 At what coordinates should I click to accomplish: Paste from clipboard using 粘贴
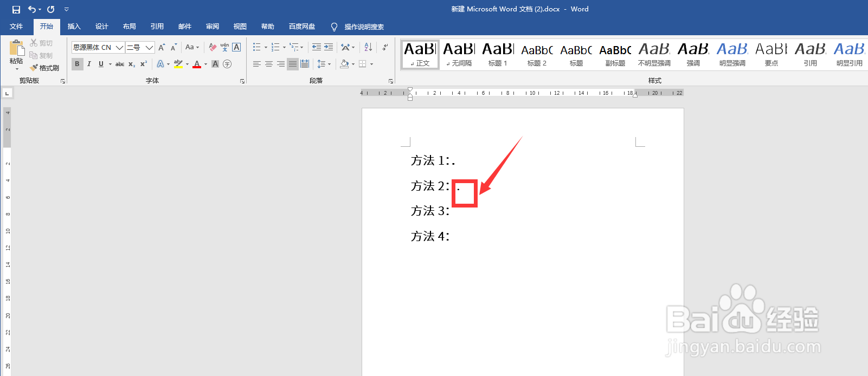point(16,55)
